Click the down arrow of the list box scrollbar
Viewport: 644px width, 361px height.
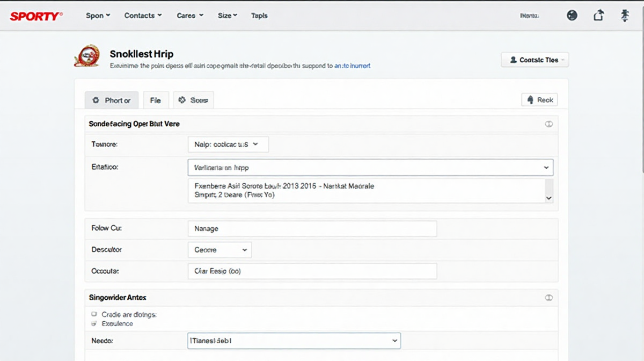coord(548,198)
